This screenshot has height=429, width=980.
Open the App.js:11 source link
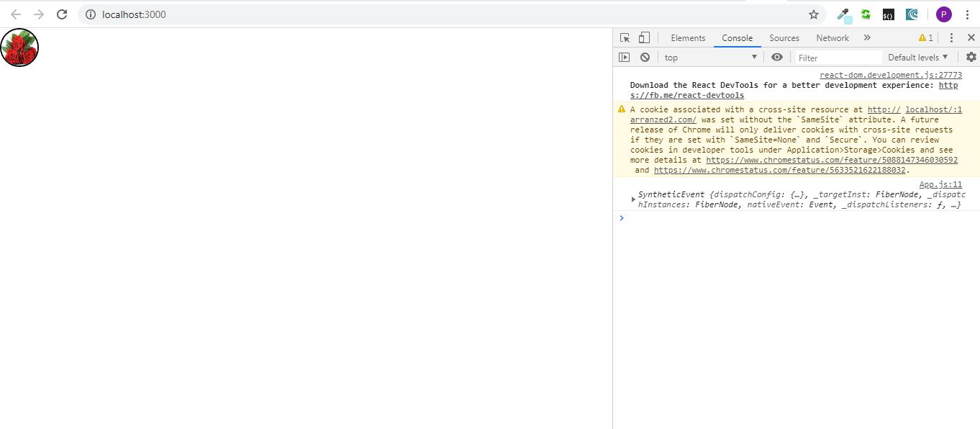940,184
